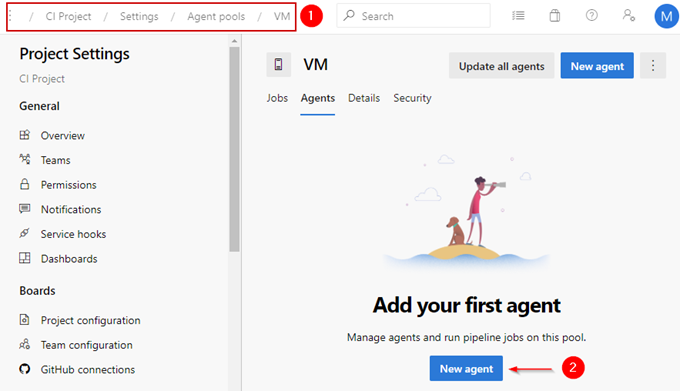The width and height of the screenshot is (680, 391).
Task: Click the Teams icon in sidebar
Action: pos(25,159)
